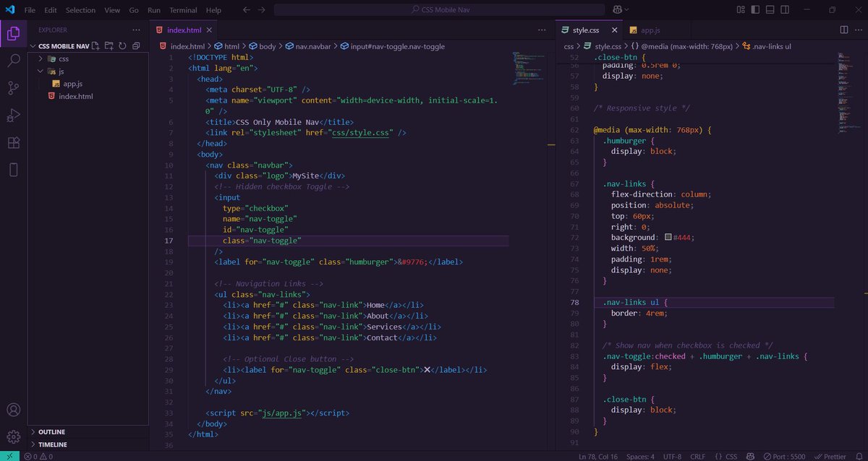Image resolution: width=868 pixels, height=461 pixels.
Task: Open more actions for left editor group
Action: (x=542, y=30)
